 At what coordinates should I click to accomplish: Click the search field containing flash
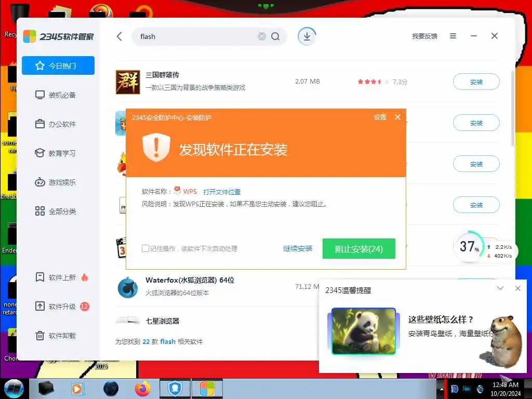(x=209, y=36)
